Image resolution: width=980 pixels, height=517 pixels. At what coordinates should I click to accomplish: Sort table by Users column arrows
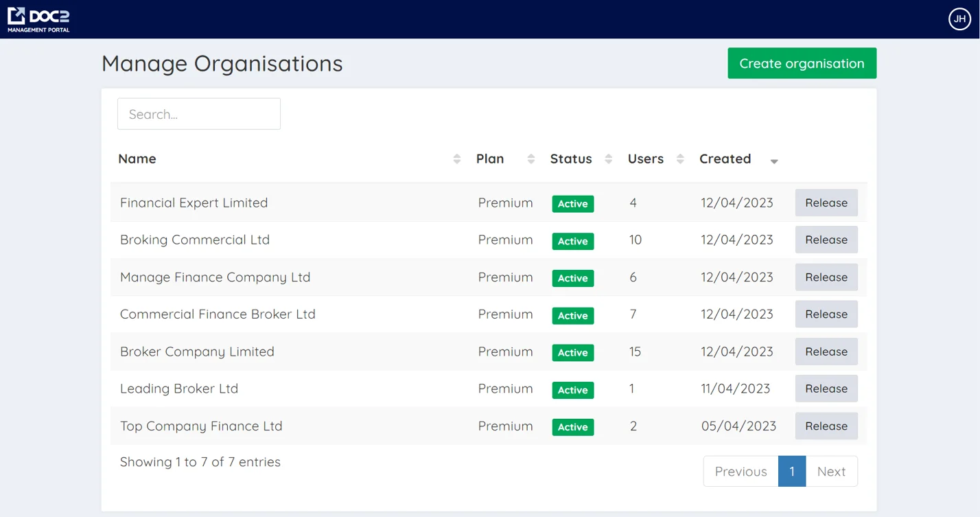680,159
